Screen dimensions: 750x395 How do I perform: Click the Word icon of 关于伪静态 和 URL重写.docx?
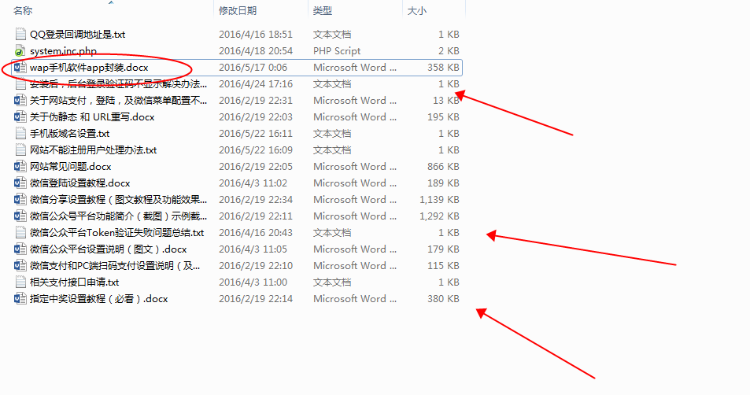click(20, 117)
